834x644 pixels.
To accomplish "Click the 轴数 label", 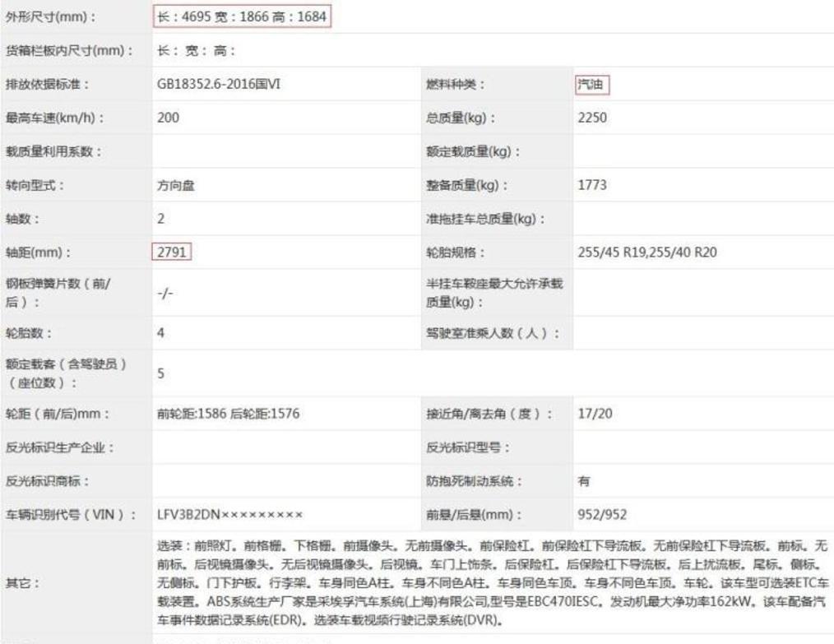I will [22, 219].
